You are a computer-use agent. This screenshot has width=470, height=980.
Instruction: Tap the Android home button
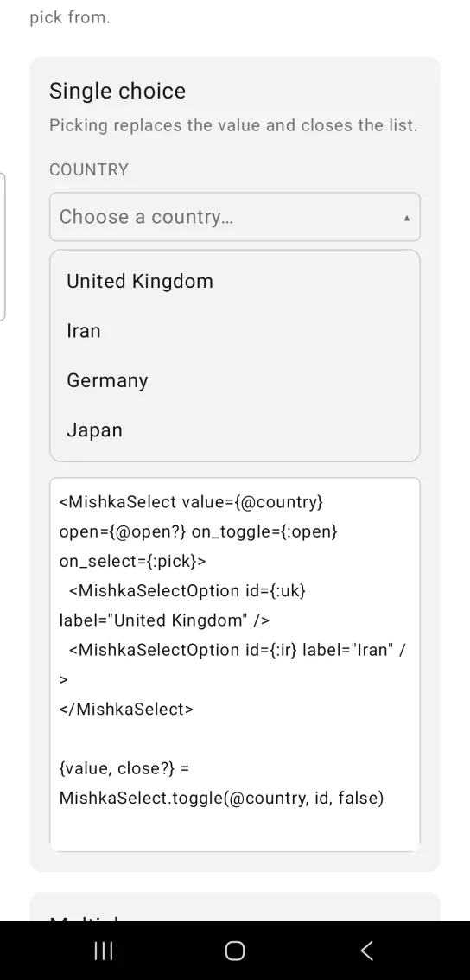235,951
